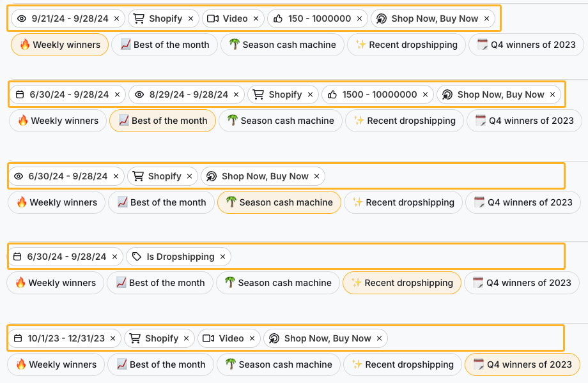The image size is (588, 383).
Task: Delete the 8/29/24 - 9/28/24 filter chip
Action: [235, 94]
